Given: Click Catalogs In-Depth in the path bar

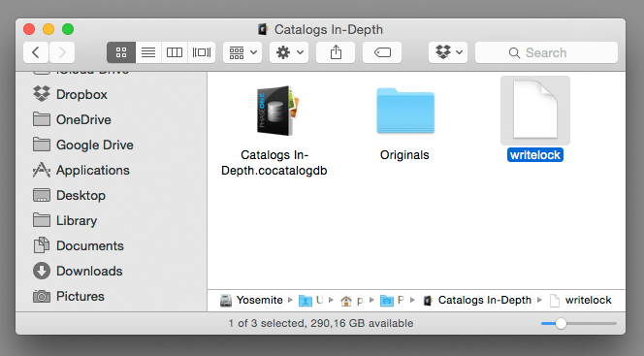Looking at the screenshot, I should 477,300.
